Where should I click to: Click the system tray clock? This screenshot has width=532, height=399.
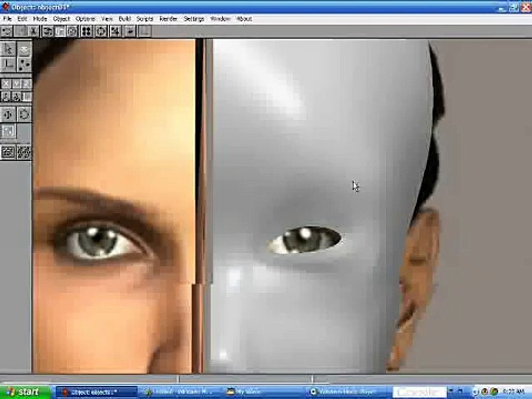[x=515, y=392]
